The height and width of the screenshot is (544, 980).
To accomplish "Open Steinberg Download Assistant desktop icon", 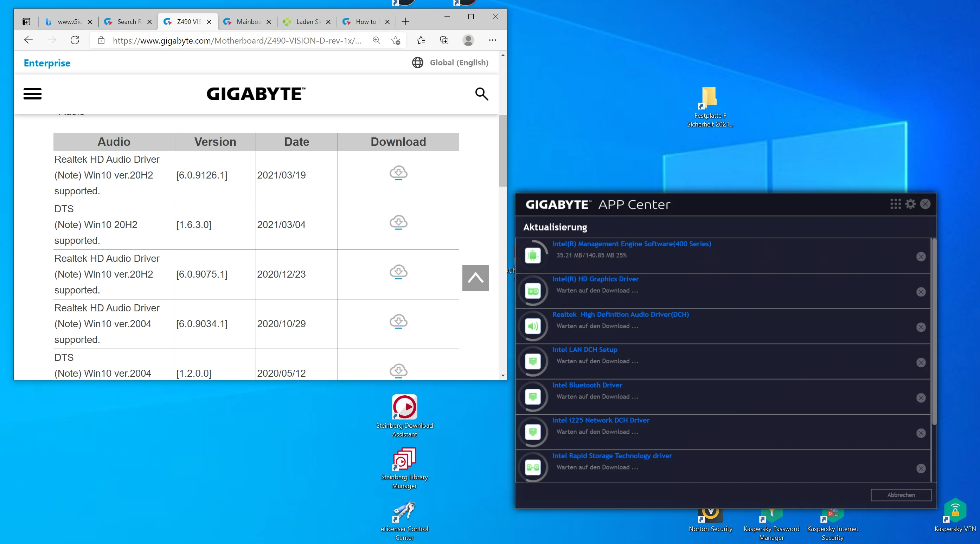I will [404, 416].
